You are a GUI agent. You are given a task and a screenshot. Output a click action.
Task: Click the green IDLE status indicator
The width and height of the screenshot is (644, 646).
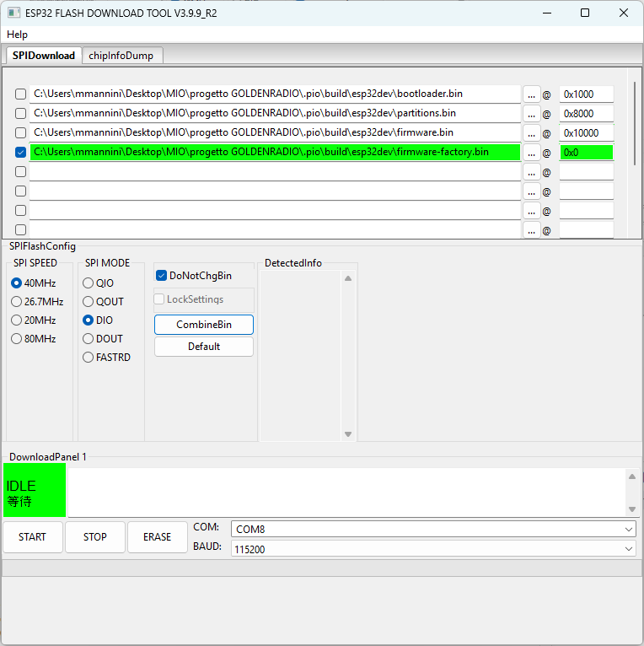[35, 490]
